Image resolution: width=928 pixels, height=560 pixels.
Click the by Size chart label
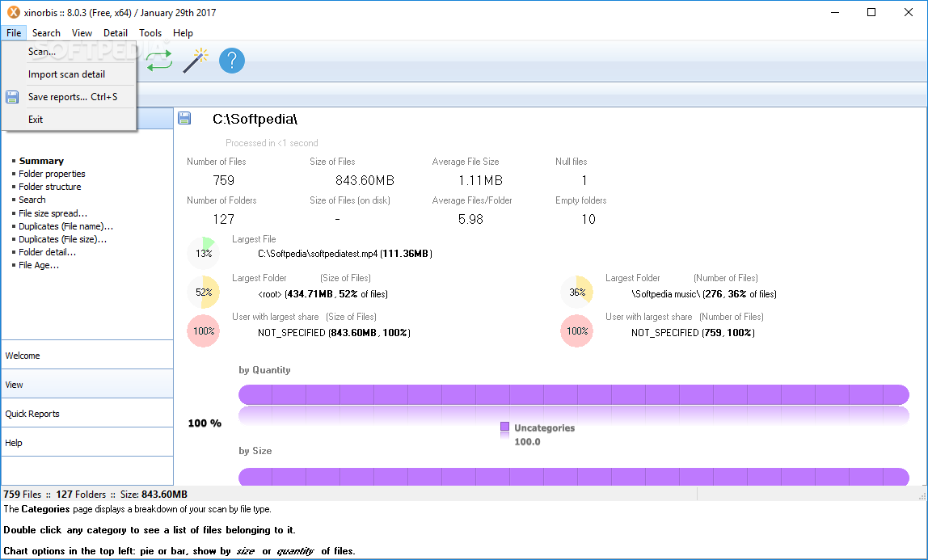pyautogui.click(x=255, y=451)
